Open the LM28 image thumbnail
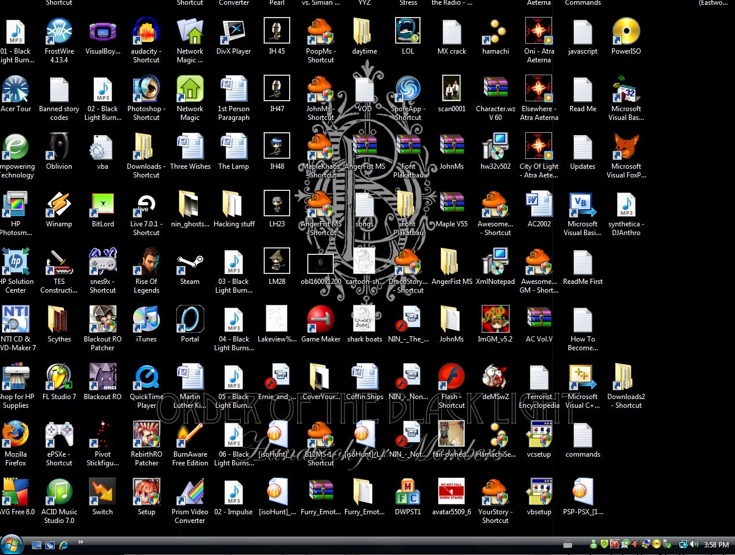 tap(277, 261)
